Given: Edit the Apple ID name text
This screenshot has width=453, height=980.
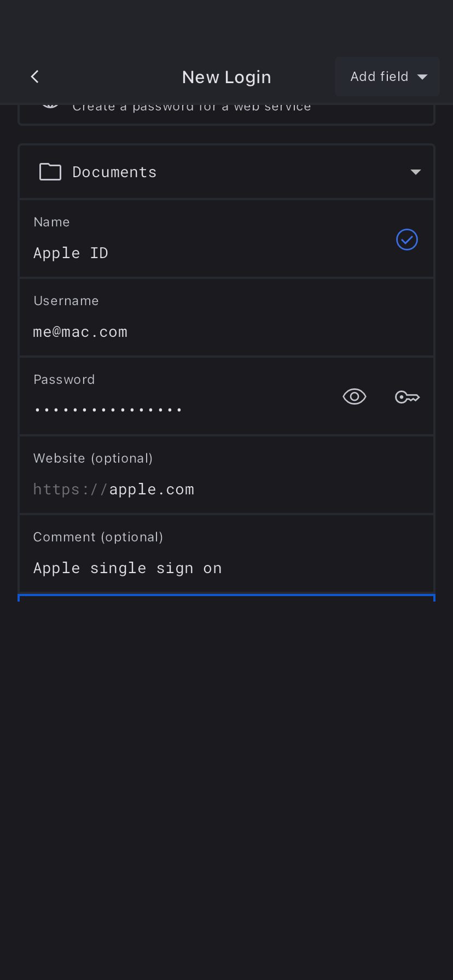Looking at the screenshot, I should pyautogui.click(x=71, y=253).
